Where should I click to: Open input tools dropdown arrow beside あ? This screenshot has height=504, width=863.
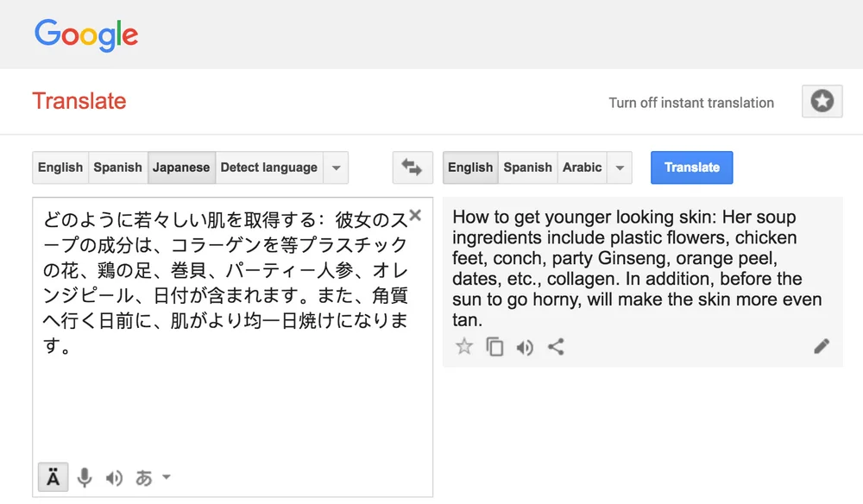click(167, 477)
